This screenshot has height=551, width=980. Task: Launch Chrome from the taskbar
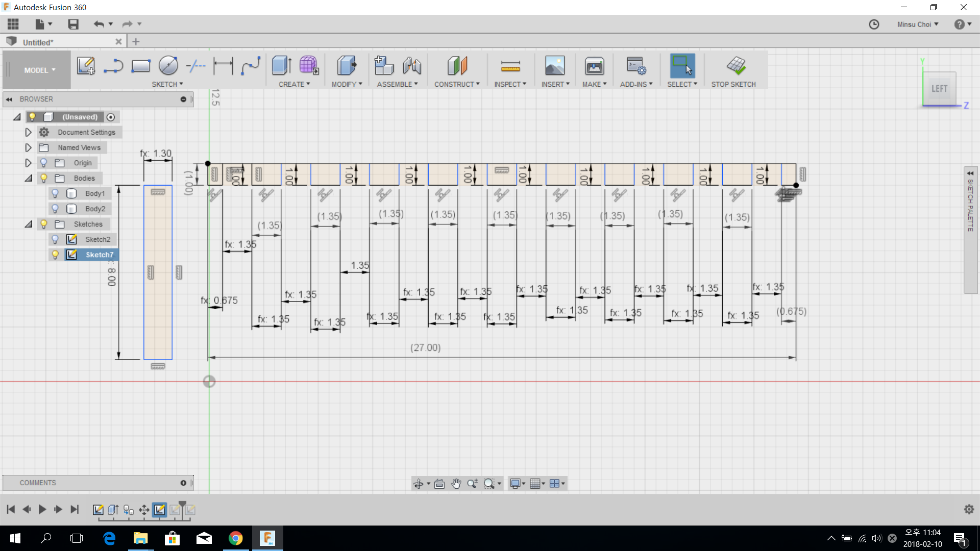[x=235, y=538]
